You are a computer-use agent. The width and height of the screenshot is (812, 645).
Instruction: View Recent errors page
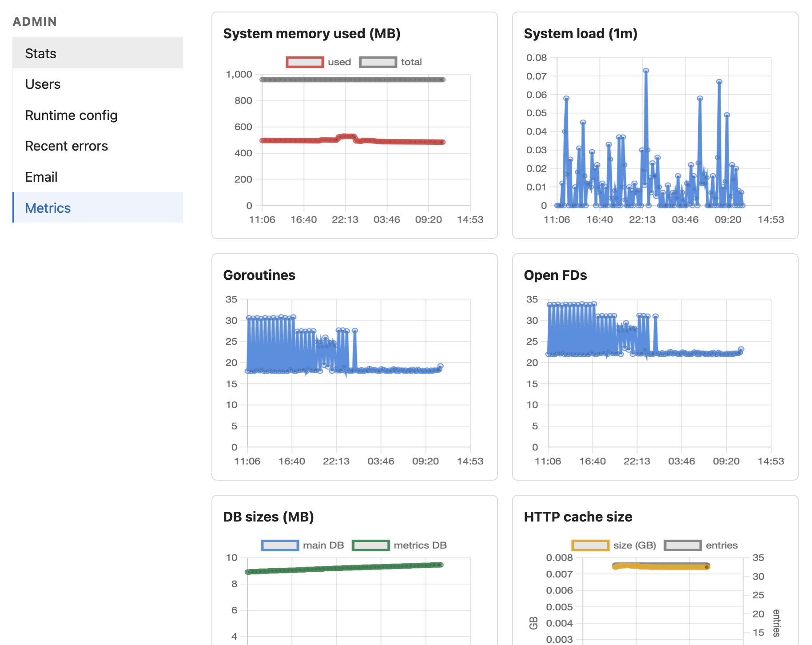[98, 146]
